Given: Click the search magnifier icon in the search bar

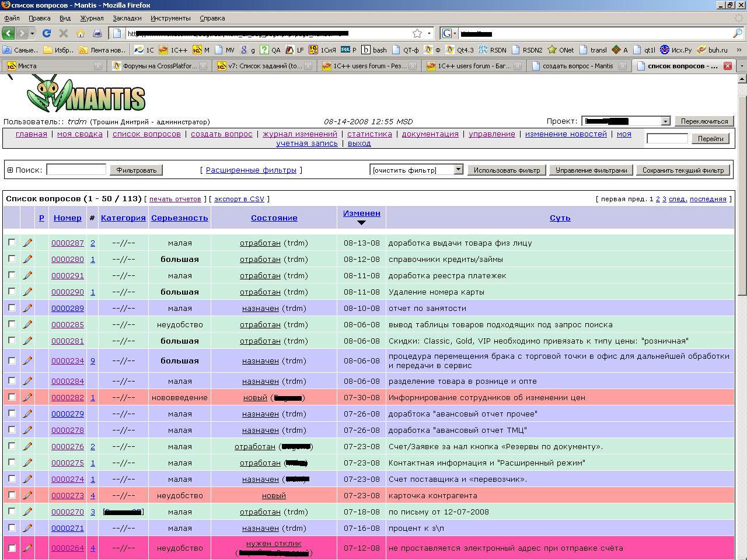Looking at the screenshot, I should (737, 33).
